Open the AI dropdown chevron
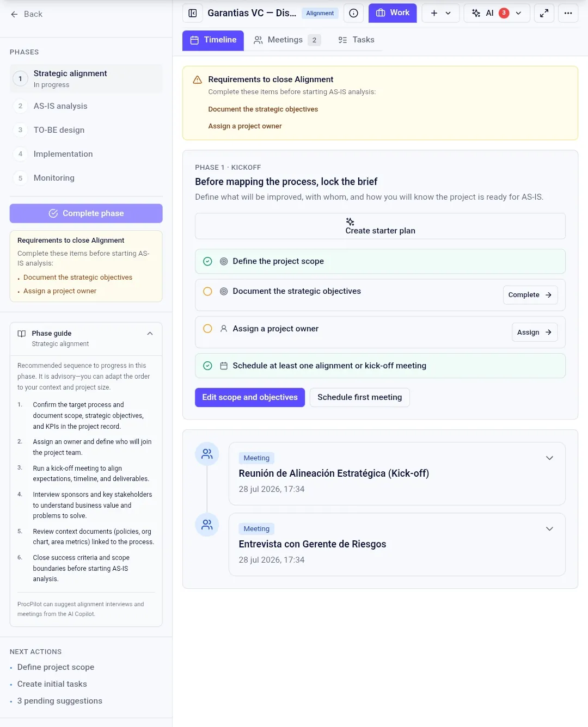588x727 pixels. click(x=518, y=13)
